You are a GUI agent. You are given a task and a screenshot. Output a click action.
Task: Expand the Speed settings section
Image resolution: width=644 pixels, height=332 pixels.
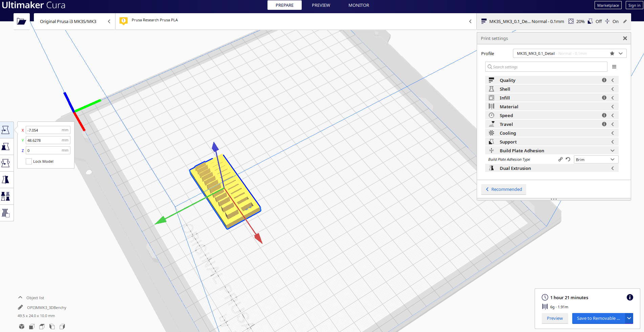click(x=552, y=115)
